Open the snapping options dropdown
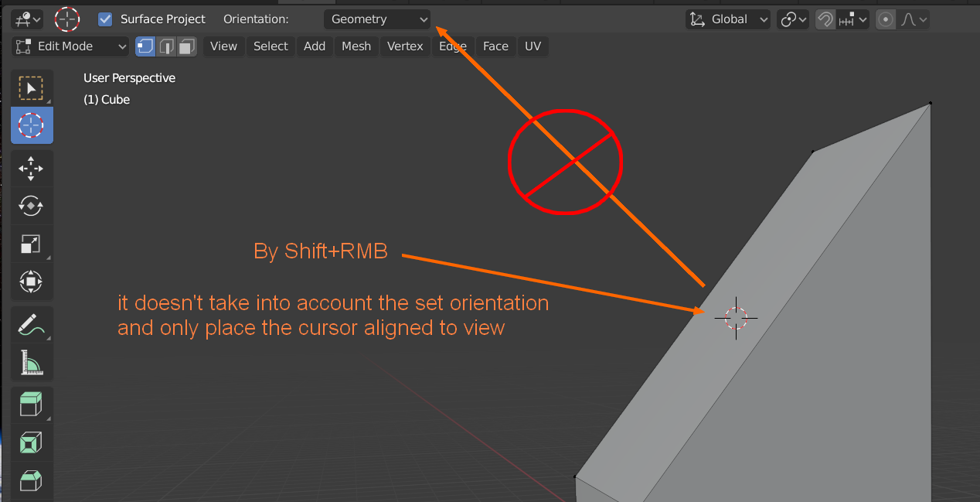Image resolution: width=980 pixels, height=502 pixels. click(x=852, y=19)
